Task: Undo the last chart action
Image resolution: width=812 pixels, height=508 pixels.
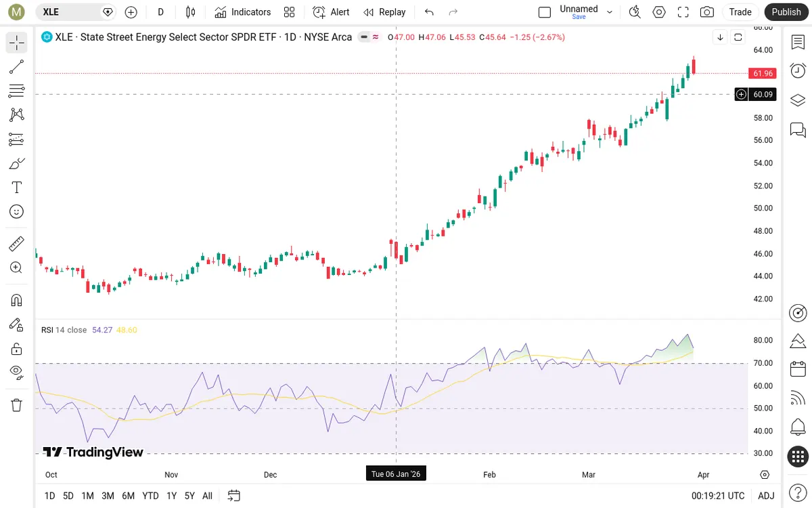Action: 429,12
